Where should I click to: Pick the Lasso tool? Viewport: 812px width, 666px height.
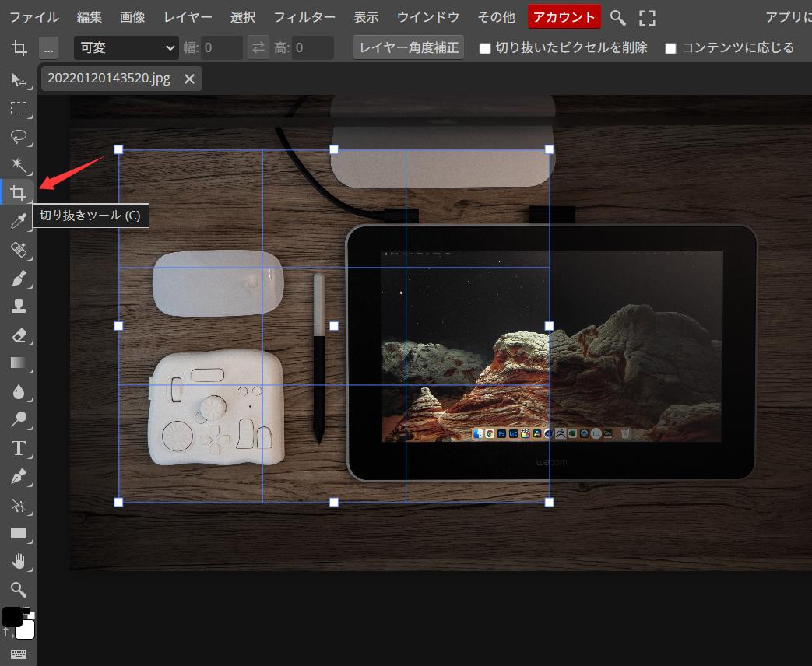[x=19, y=136]
